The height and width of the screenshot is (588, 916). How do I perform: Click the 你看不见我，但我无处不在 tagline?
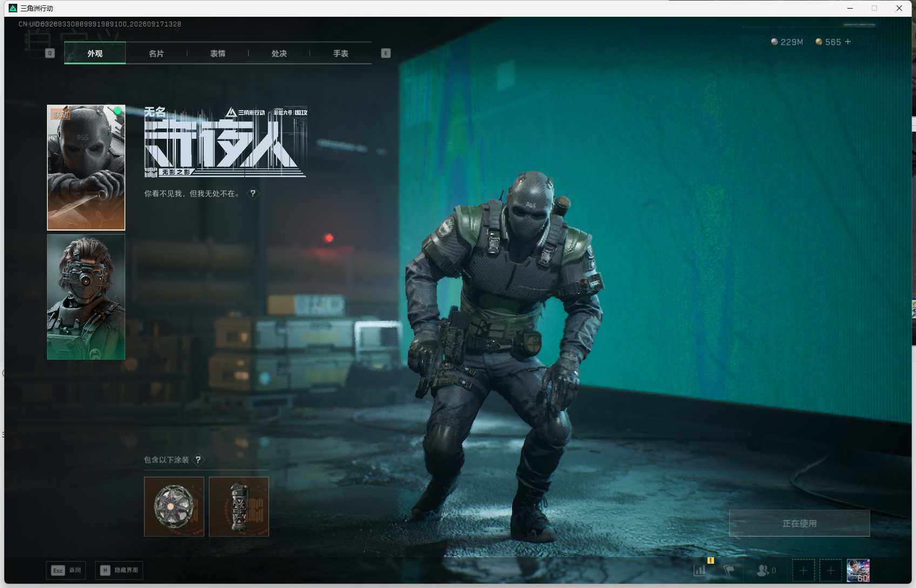[192, 193]
